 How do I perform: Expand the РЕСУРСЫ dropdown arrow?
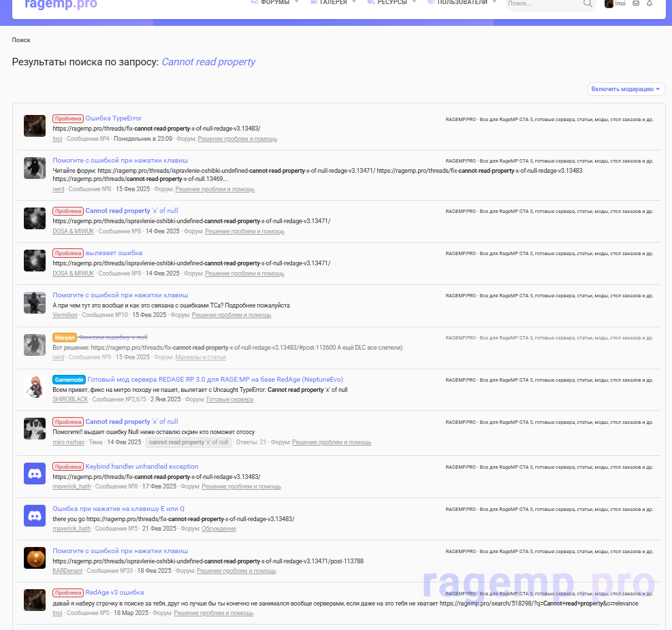point(414,3)
